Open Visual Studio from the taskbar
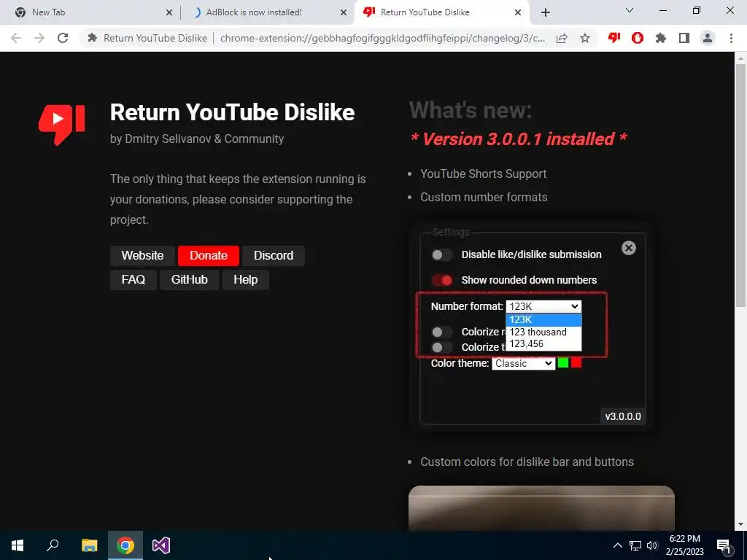The width and height of the screenshot is (747, 560). [x=161, y=545]
